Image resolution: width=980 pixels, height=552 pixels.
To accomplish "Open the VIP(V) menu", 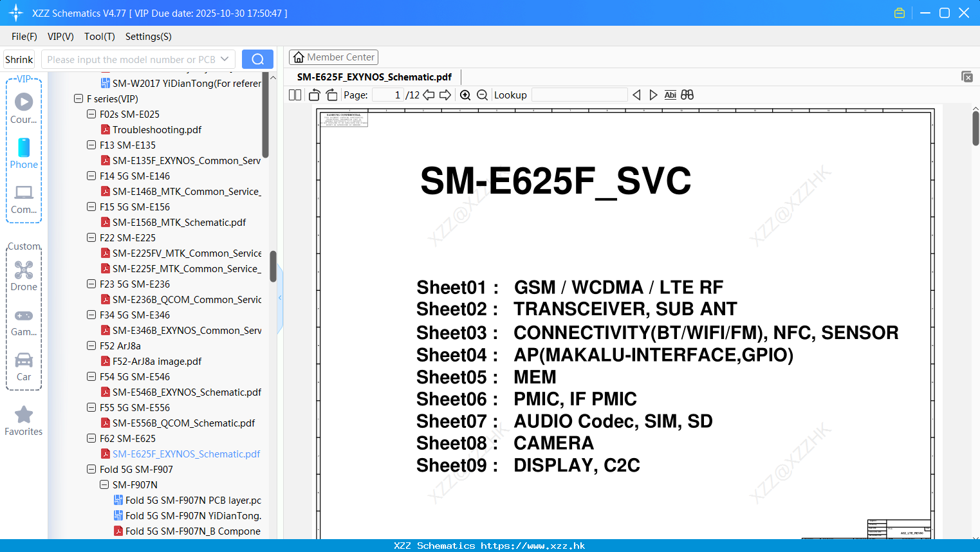I will pyautogui.click(x=60, y=37).
